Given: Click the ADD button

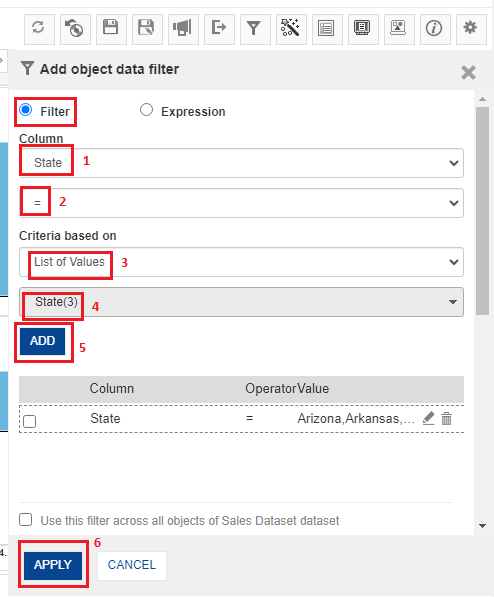Looking at the screenshot, I should pos(43,341).
